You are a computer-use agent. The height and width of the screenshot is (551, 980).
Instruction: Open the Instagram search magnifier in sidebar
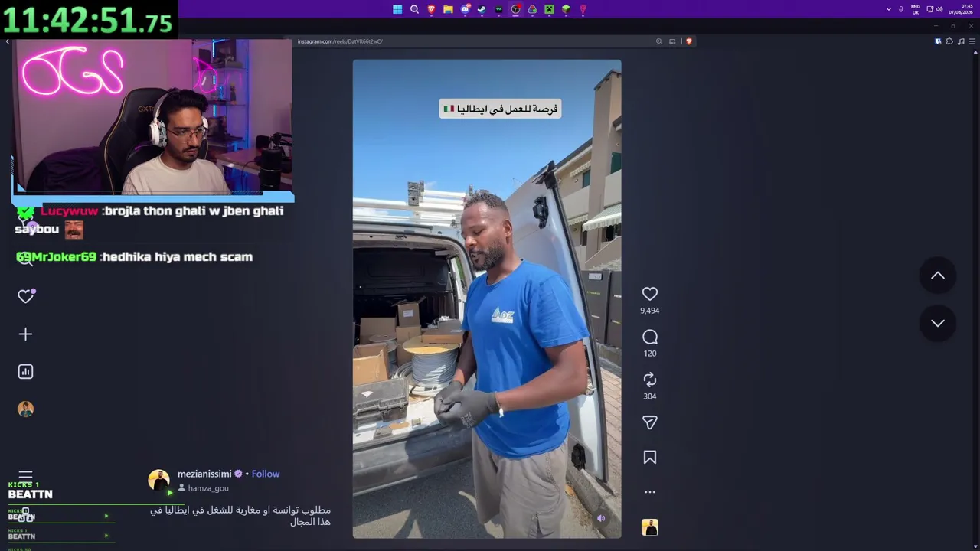point(25,259)
